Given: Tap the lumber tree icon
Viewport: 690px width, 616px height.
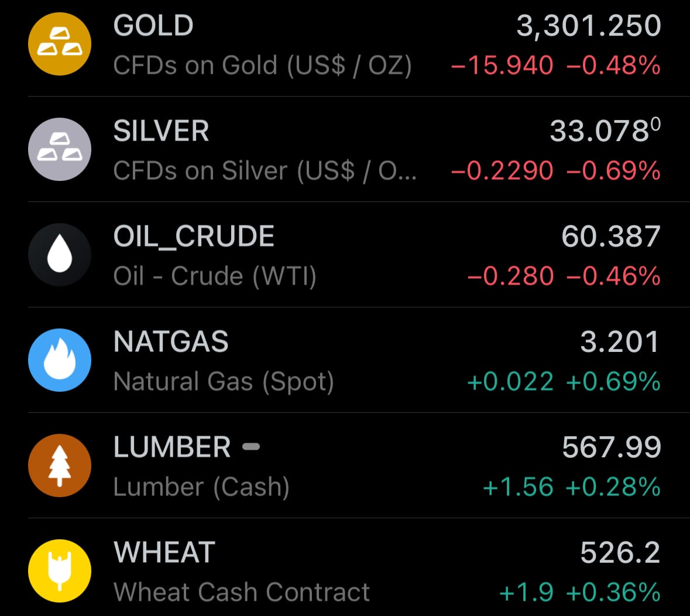Looking at the screenshot, I should click(x=60, y=466).
